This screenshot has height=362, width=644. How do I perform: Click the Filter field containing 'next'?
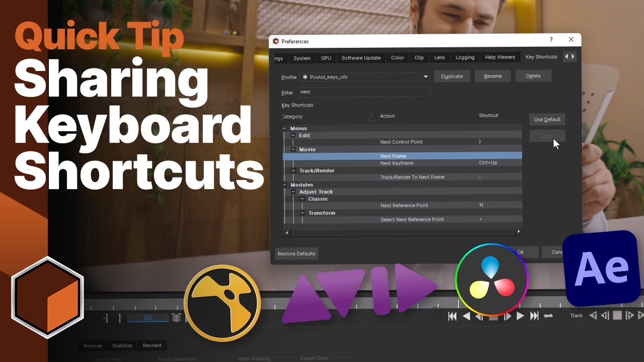364,92
